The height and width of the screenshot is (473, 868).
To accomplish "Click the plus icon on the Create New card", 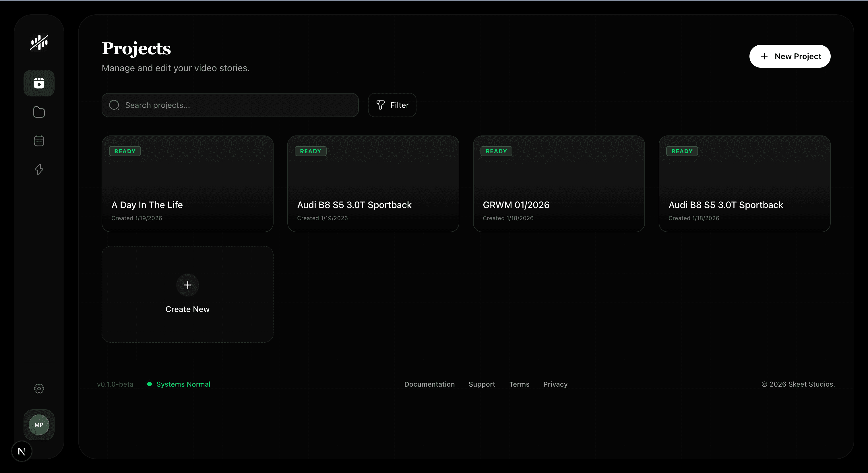I will pos(187,285).
